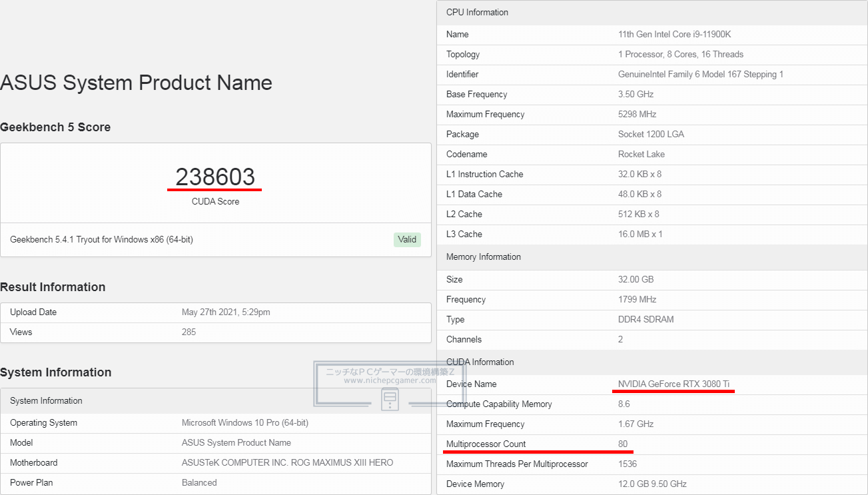The width and height of the screenshot is (868, 495).
Task: Click the 'Maximum Threads Per Multiprocessor' label
Action: pos(517,464)
